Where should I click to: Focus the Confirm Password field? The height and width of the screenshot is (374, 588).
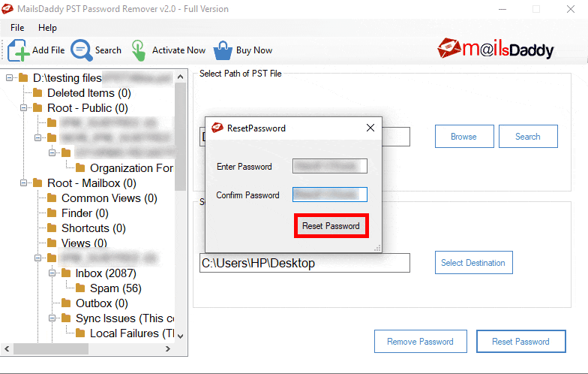click(x=330, y=195)
